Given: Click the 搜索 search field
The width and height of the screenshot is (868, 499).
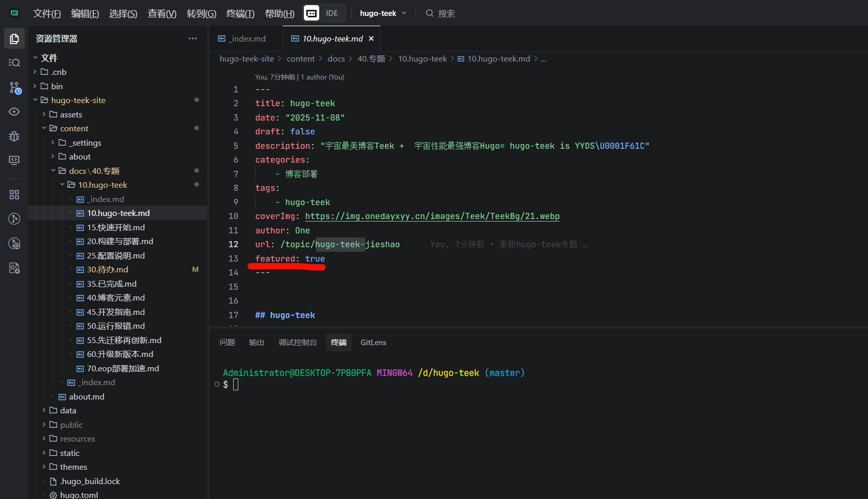Looking at the screenshot, I should (x=446, y=13).
